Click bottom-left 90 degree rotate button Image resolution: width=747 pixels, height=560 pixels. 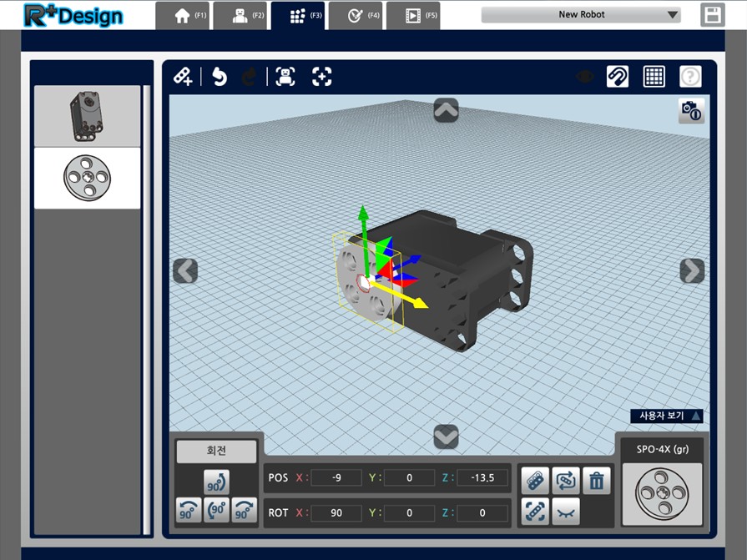[x=189, y=510]
